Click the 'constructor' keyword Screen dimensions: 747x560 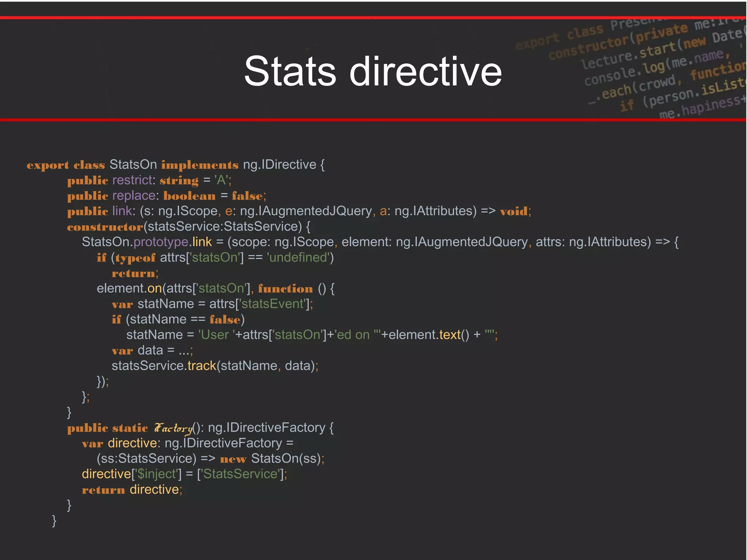105,227
